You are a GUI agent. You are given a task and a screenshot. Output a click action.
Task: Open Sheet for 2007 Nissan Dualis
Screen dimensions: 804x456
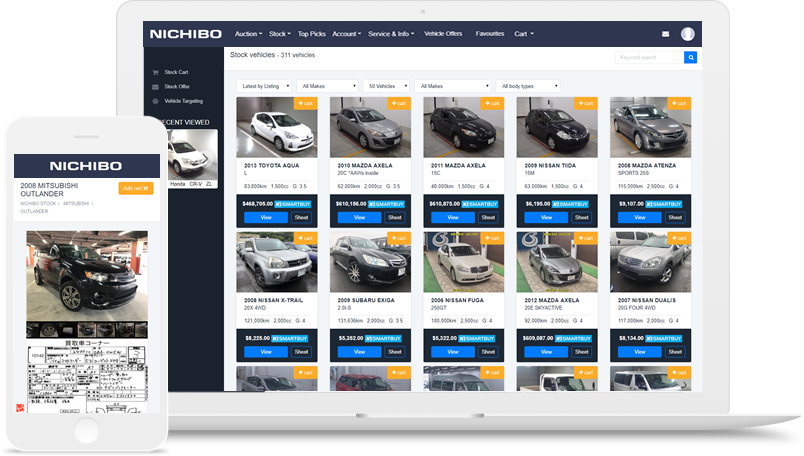click(675, 352)
